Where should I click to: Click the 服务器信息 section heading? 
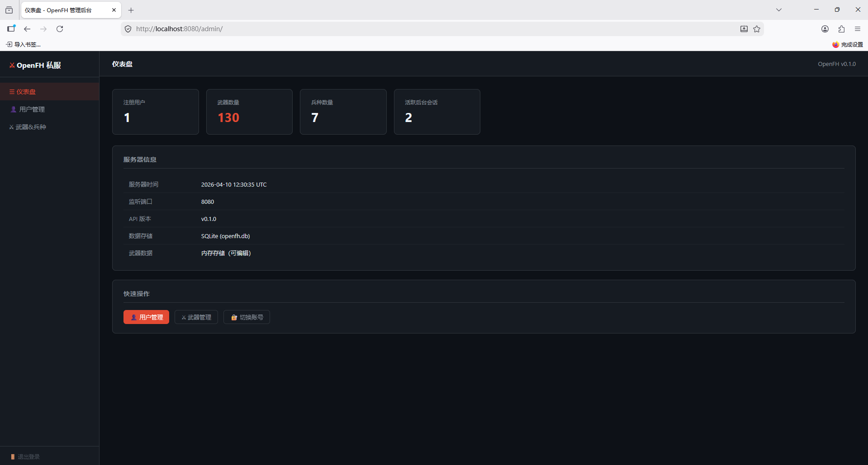point(140,160)
